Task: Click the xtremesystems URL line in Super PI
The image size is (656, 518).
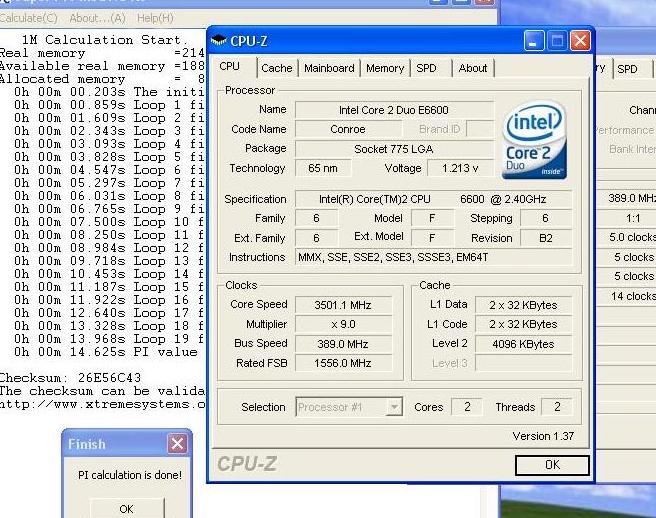Action: (102, 404)
